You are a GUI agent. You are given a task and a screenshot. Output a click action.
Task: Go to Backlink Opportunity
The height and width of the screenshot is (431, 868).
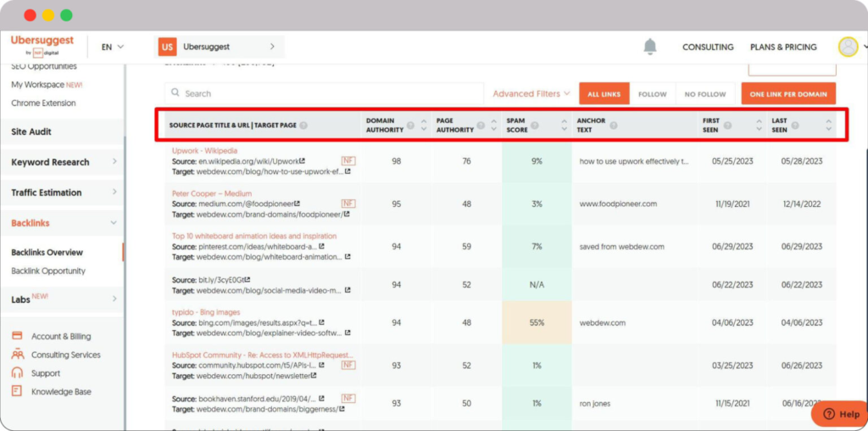pos(48,271)
